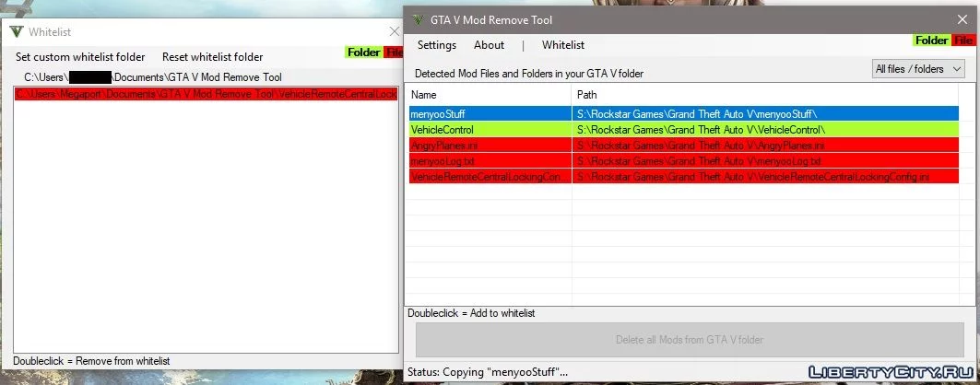Click the GTA V logo icon in Whitelist window
This screenshot has height=385, width=980.
[17, 32]
